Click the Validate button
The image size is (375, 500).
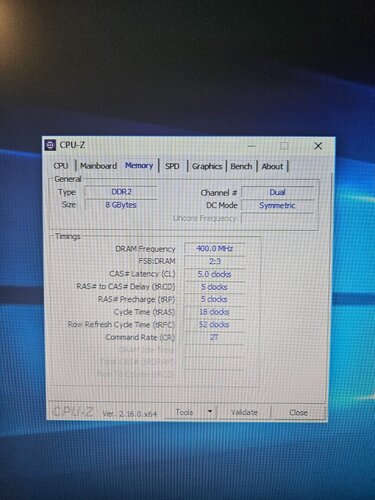244,412
